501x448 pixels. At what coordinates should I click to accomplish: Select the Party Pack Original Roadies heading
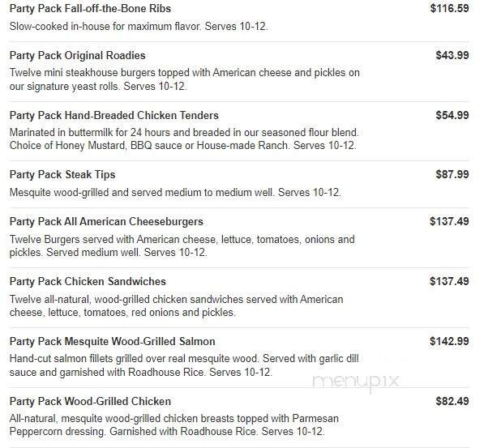click(77, 56)
